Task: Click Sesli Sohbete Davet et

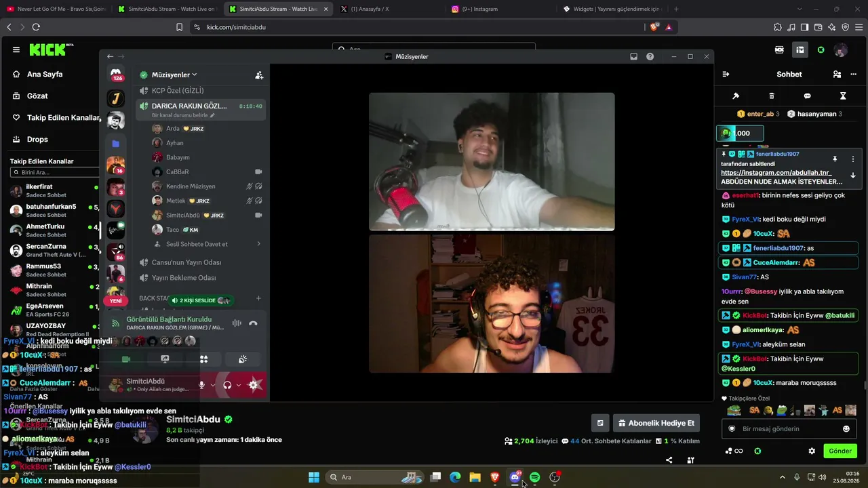Action: coord(201,244)
